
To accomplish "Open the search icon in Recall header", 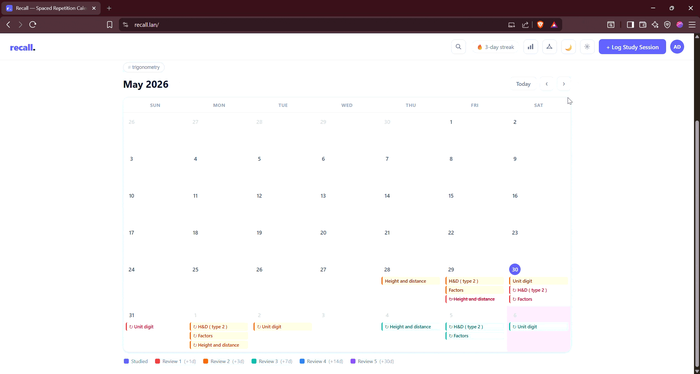I will [x=458, y=47].
